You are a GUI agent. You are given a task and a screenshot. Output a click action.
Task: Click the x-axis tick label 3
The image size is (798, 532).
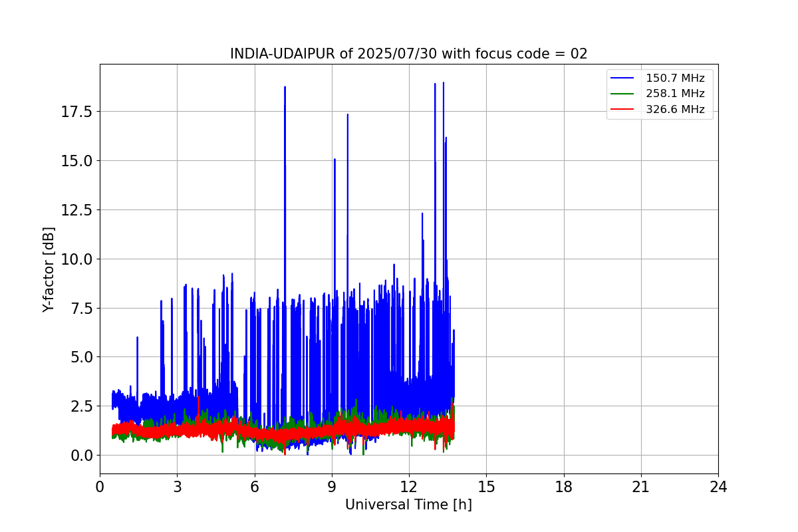click(x=177, y=487)
